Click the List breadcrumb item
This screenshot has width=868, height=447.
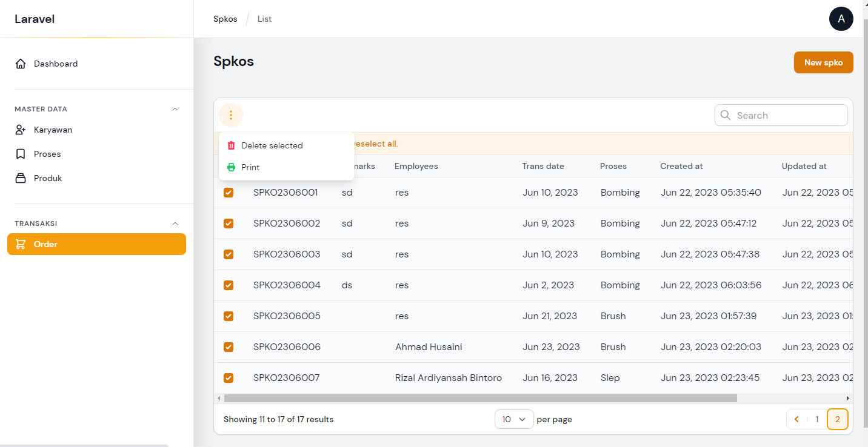click(264, 19)
